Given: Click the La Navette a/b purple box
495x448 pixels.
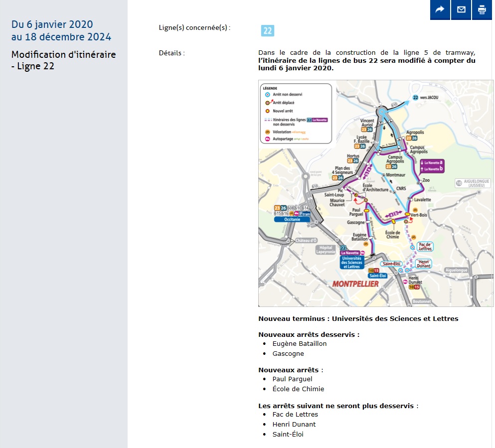Looking at the screenshot, I should [x=432, y=166].
